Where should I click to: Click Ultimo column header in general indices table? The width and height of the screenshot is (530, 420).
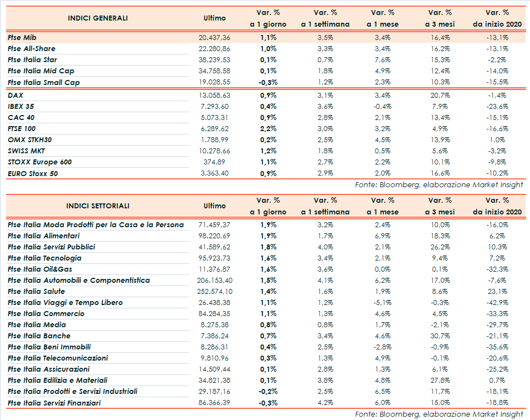(215, 18)
